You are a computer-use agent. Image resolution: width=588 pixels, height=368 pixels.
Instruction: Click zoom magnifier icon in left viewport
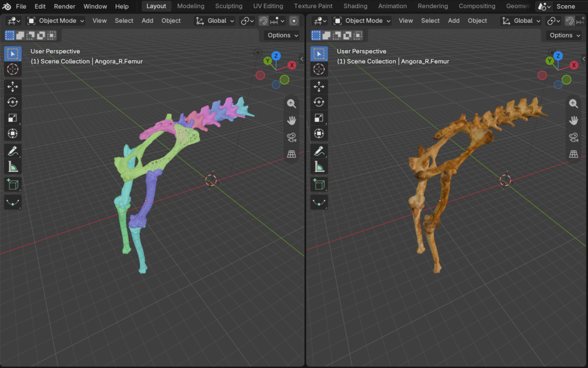pyautogui.click(x=291, y=103)
